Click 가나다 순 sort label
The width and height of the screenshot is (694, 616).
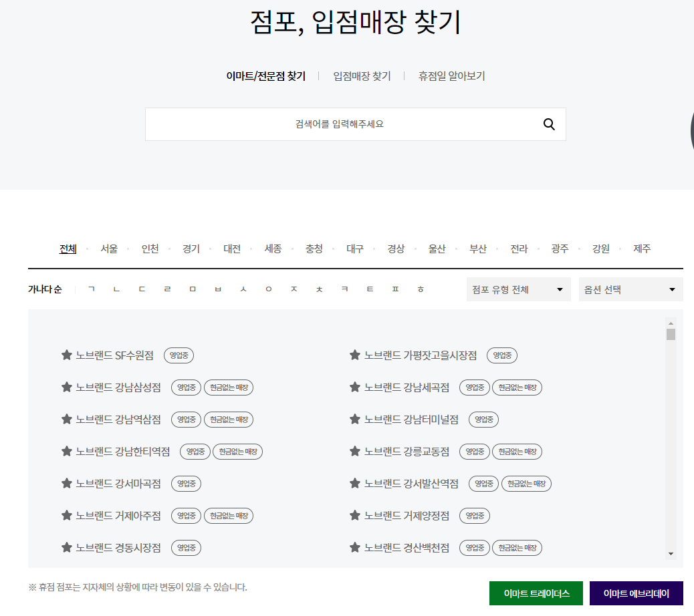point(45,289)
